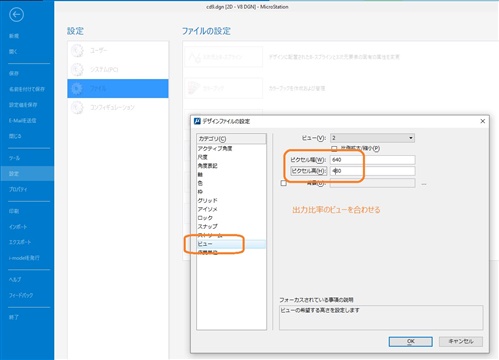Click 保存 in the backstage menu

pos(14,73)
